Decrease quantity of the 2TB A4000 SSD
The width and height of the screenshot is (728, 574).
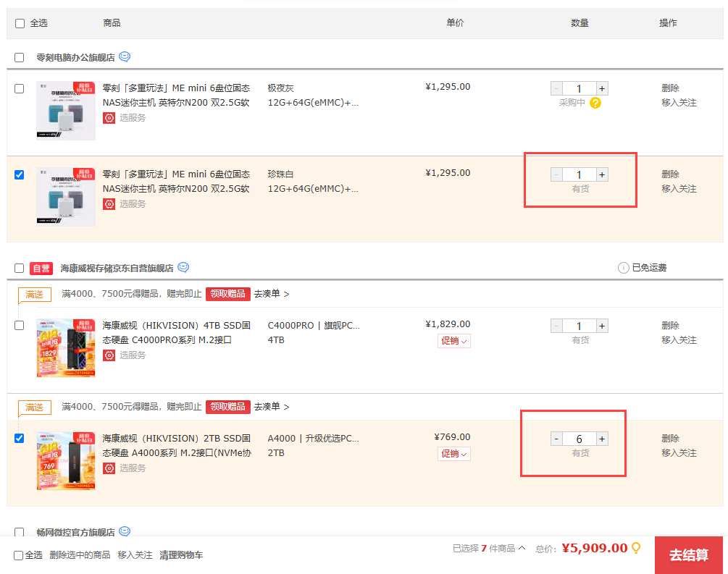[556, 439]
